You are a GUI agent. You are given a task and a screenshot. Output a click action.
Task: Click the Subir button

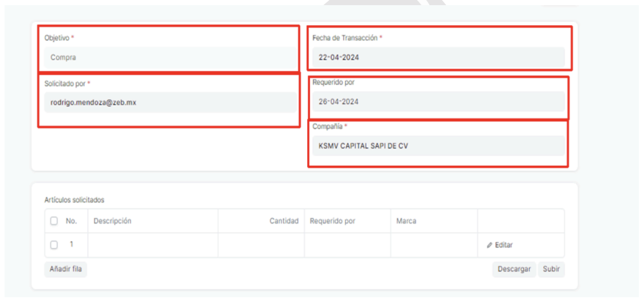[x=551, y=270]
